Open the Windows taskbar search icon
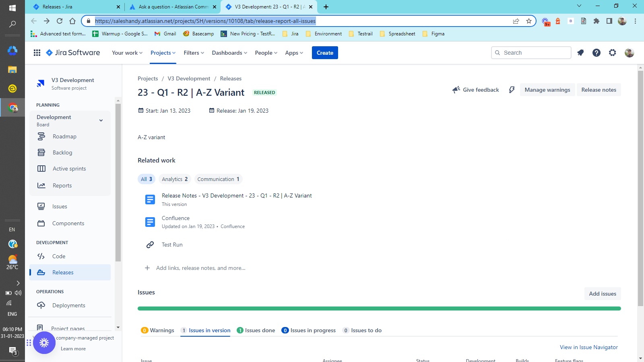The height and width of the screenshot is (362, 644). pyautogui.click(x=12, y=25)
